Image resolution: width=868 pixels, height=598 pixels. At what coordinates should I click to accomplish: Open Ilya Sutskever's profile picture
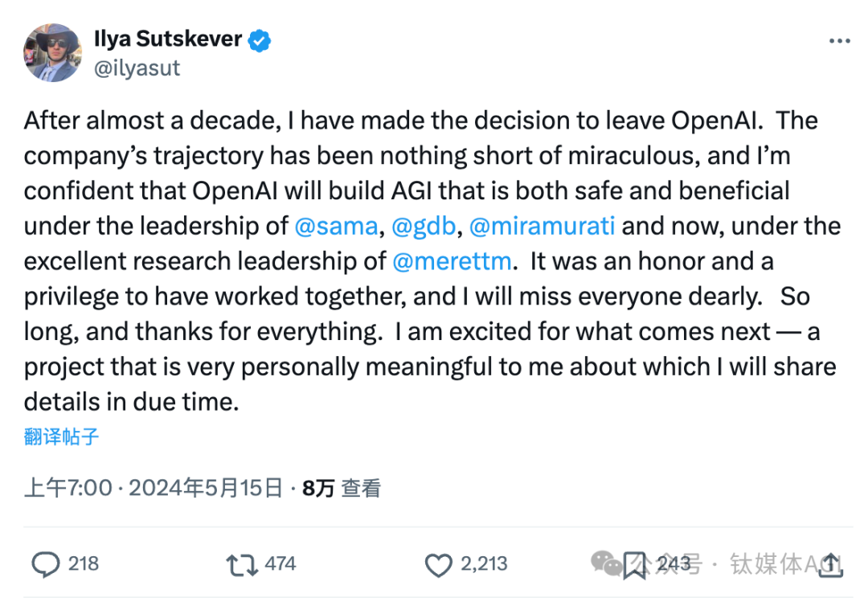point(52,52)
